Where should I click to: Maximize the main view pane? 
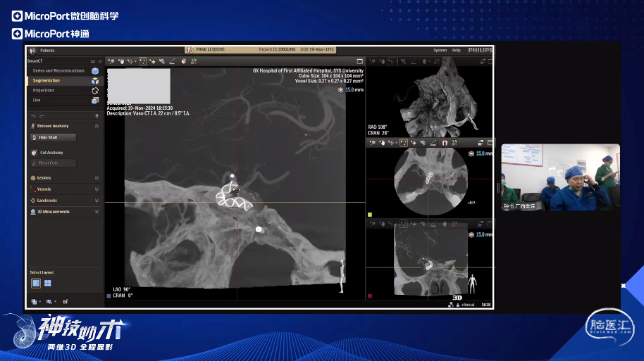tap(360, 61)
